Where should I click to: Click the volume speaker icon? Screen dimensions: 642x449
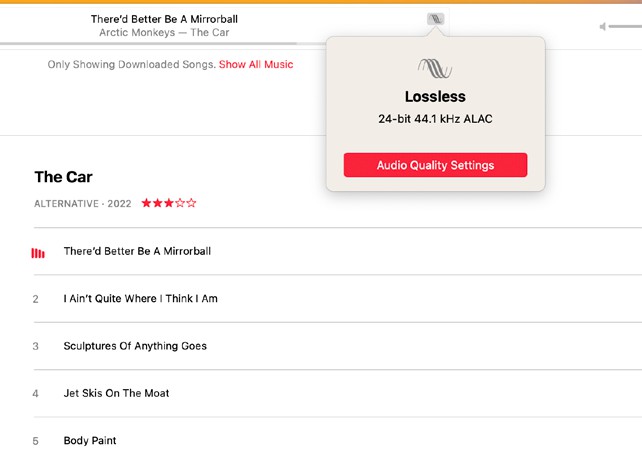coord(603,27)
